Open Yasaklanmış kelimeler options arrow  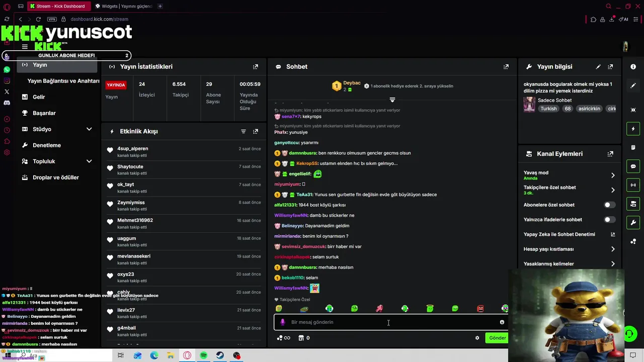pos(613,264)
